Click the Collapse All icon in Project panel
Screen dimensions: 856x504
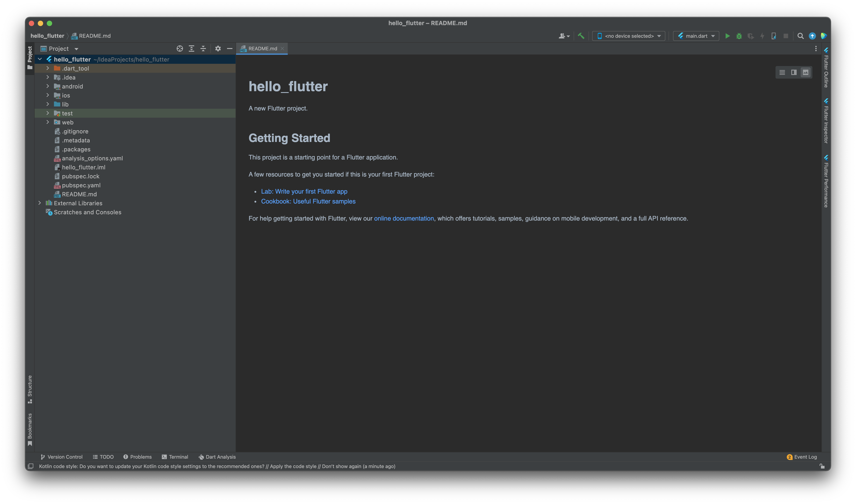(x=203, y=49)
